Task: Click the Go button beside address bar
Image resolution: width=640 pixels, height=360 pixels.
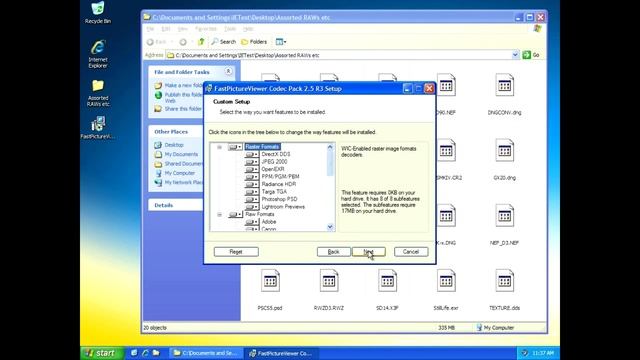Action: click(x=531, y=55)
